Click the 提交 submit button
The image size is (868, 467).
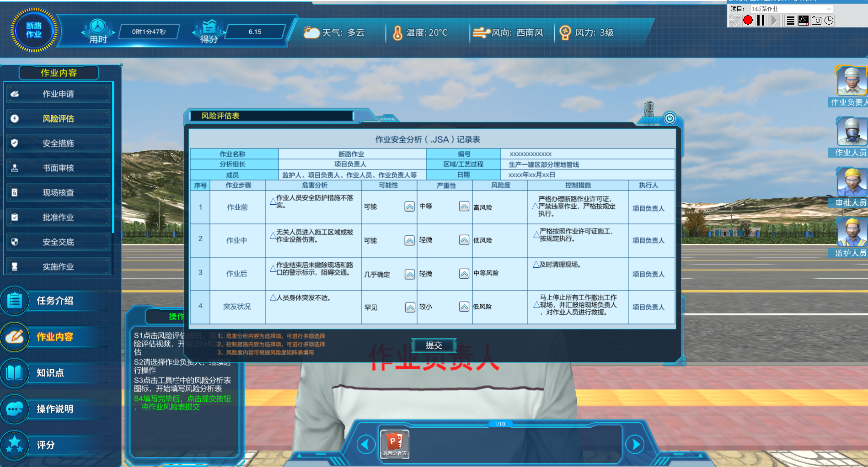(x=434, y=345)
